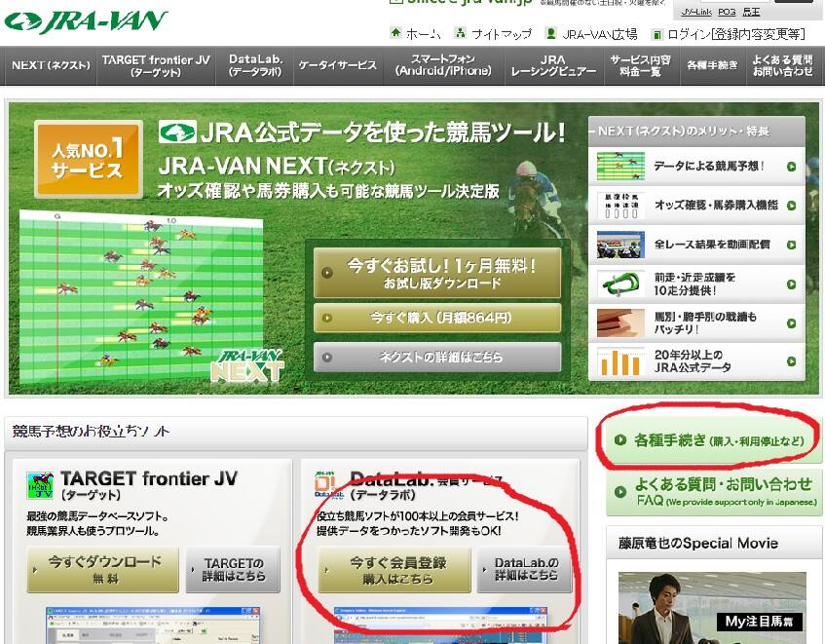Click the ログイン login icon

[656, 35]
